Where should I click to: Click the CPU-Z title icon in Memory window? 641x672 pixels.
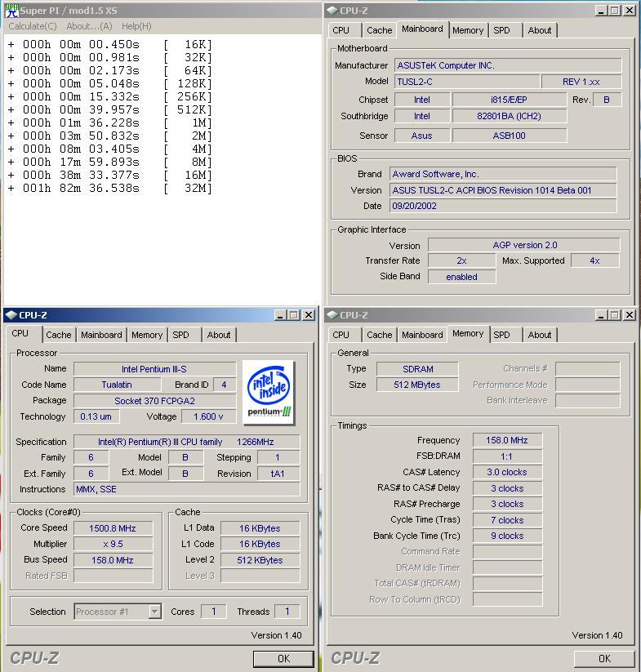click(332, 315)
